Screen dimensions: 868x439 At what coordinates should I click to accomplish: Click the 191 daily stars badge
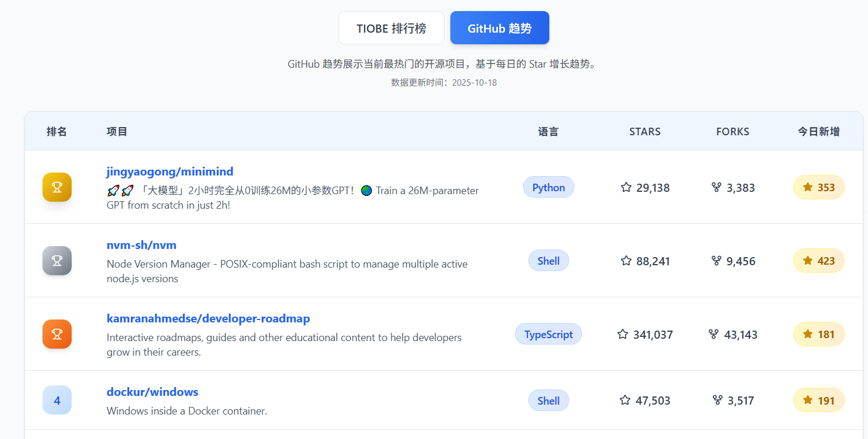(819, 401)
